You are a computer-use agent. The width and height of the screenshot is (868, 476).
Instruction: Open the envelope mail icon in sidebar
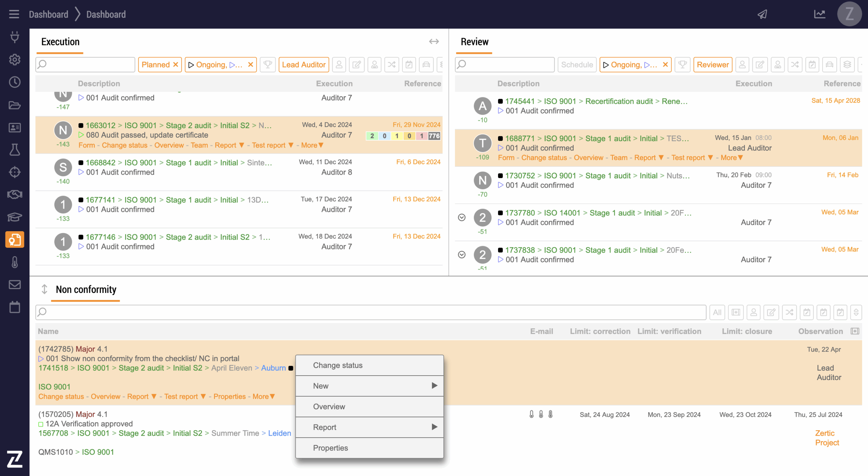15,284
